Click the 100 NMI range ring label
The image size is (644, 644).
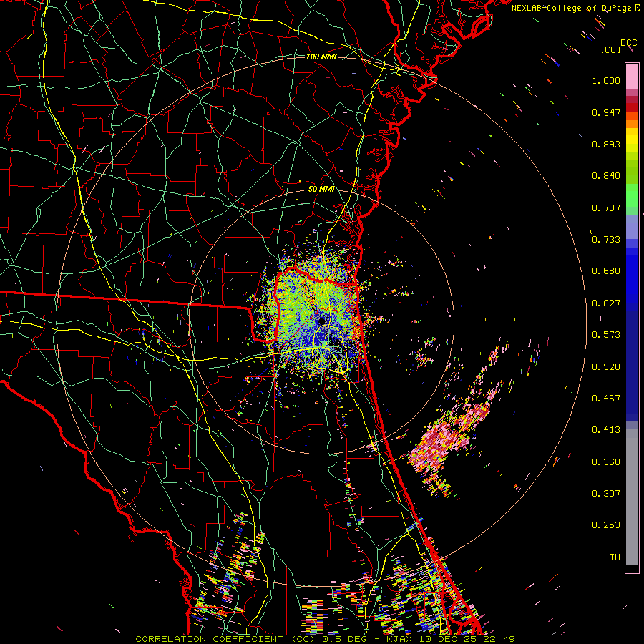coord(321,57)
